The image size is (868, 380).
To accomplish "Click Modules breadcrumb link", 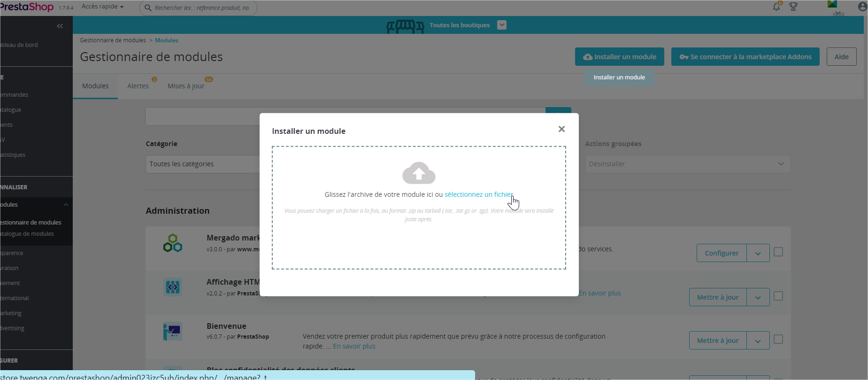I will click(x=167, y=40).
